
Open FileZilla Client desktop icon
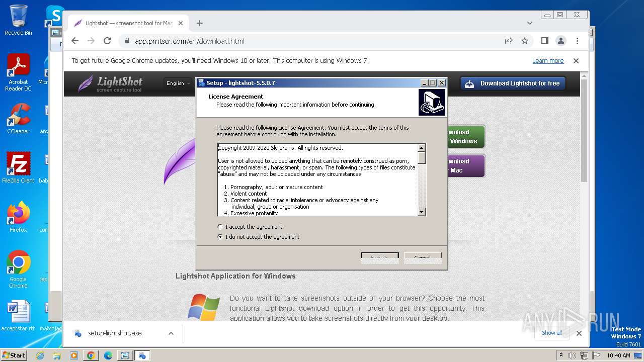pos(18,167)
